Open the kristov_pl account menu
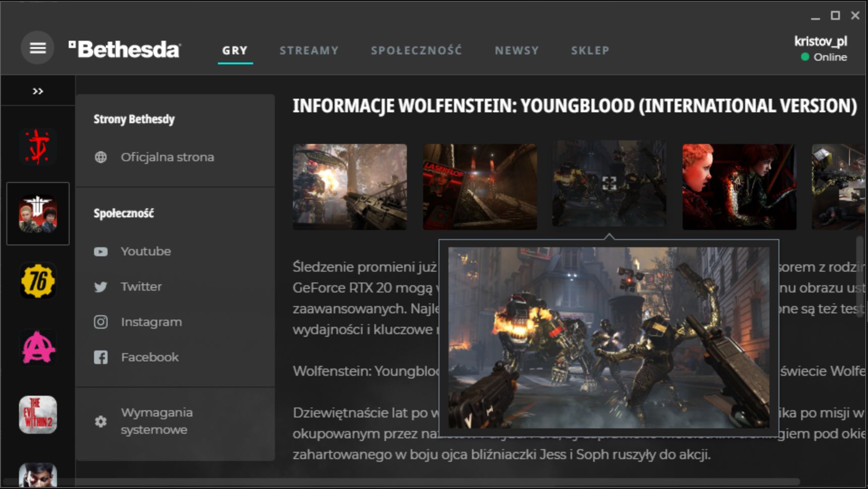 click(821, 41)
